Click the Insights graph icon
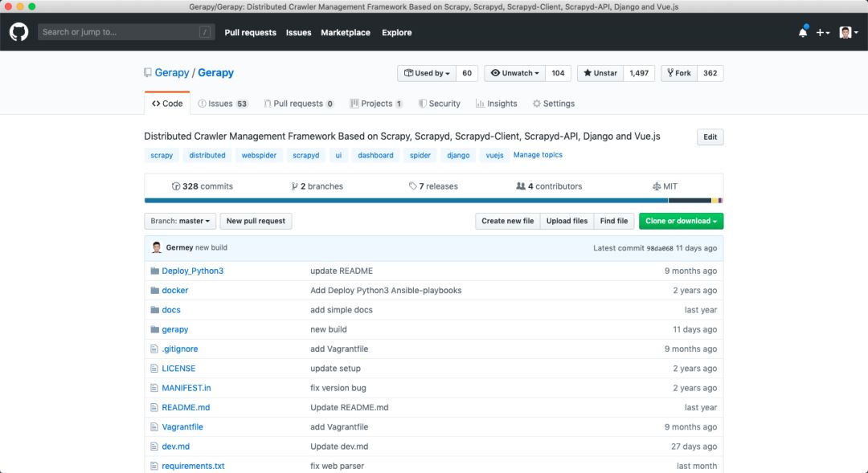Screen dimensions: 868x473 [480, 104]
